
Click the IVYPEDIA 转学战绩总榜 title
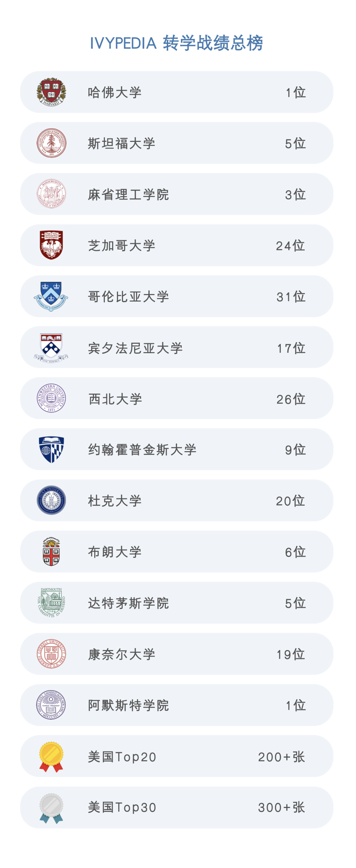pyautogui.click(x=176, y=43)
